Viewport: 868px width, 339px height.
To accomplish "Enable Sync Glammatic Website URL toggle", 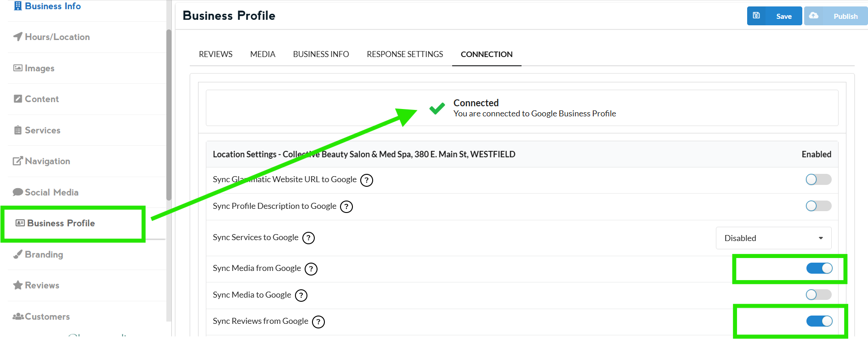I will pyautogui.click(x=818, y=179).
